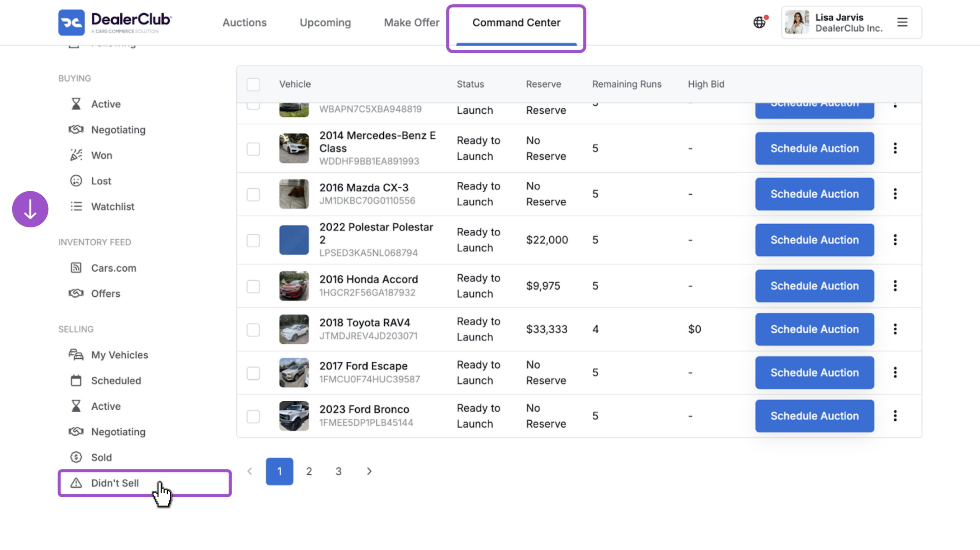
Task: Click the DealerClub logo
Action: click(x=115, y=22)
